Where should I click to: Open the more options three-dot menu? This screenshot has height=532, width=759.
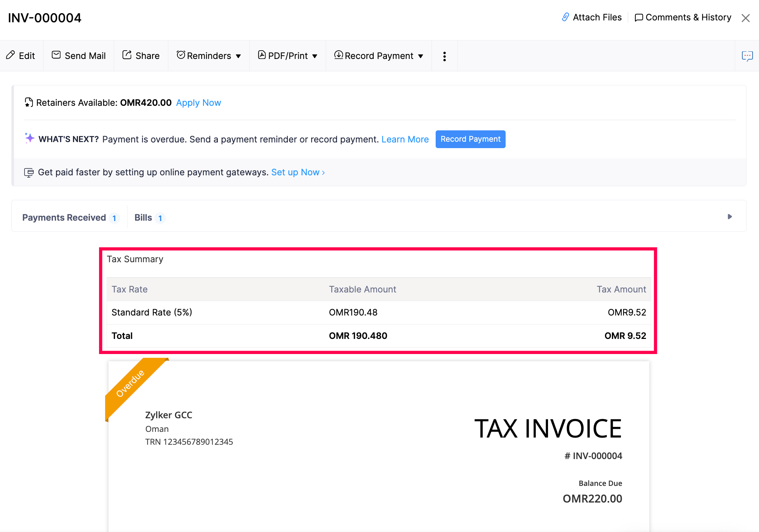(444, 56)
